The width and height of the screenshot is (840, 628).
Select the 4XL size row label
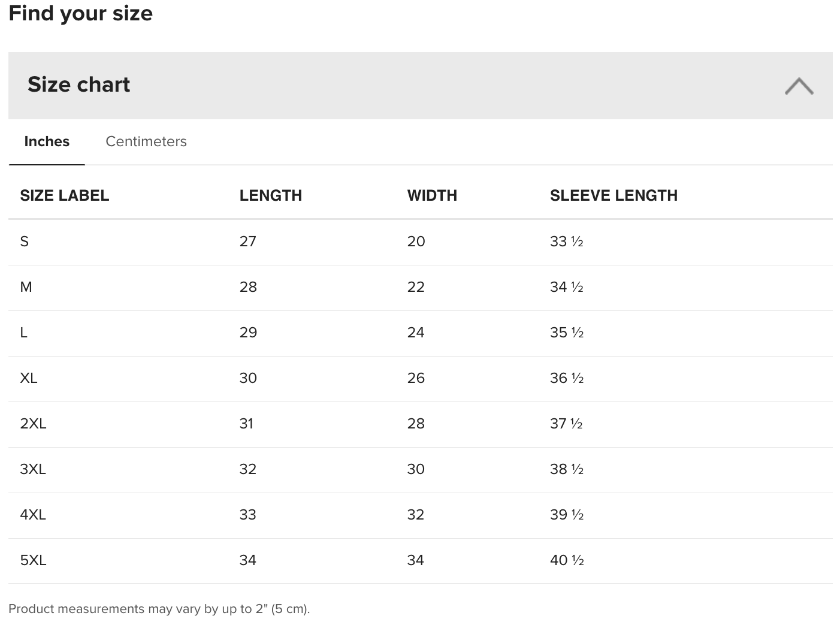(x=33, y=515)
